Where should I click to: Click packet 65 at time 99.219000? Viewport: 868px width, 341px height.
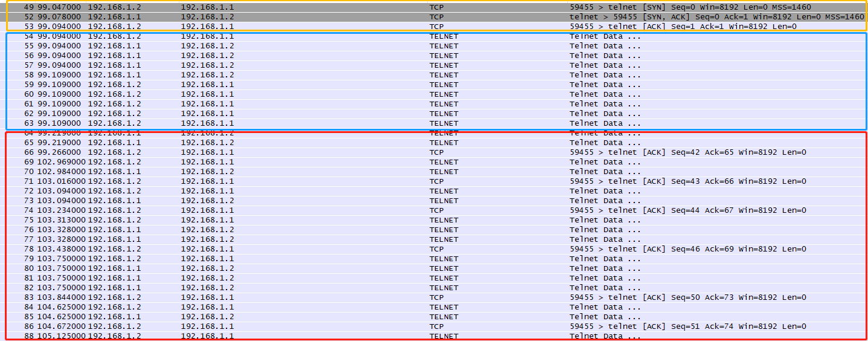tap(423, 143)
